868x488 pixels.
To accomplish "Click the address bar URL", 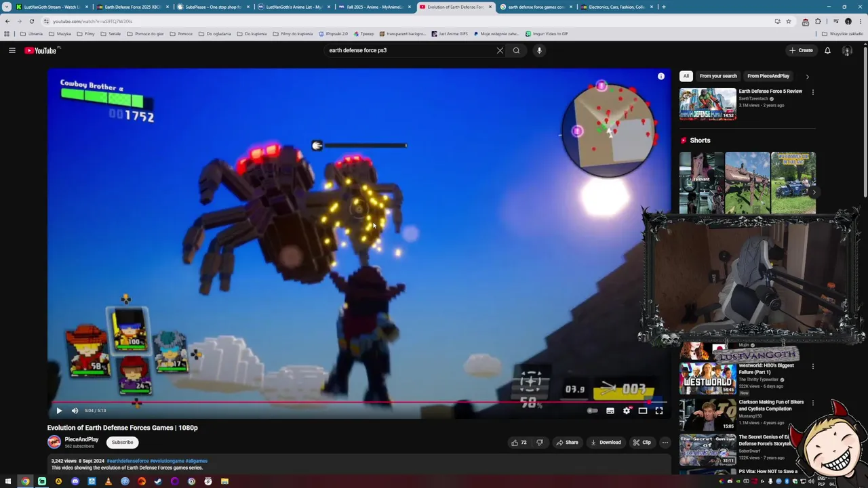I will point(93,21).
